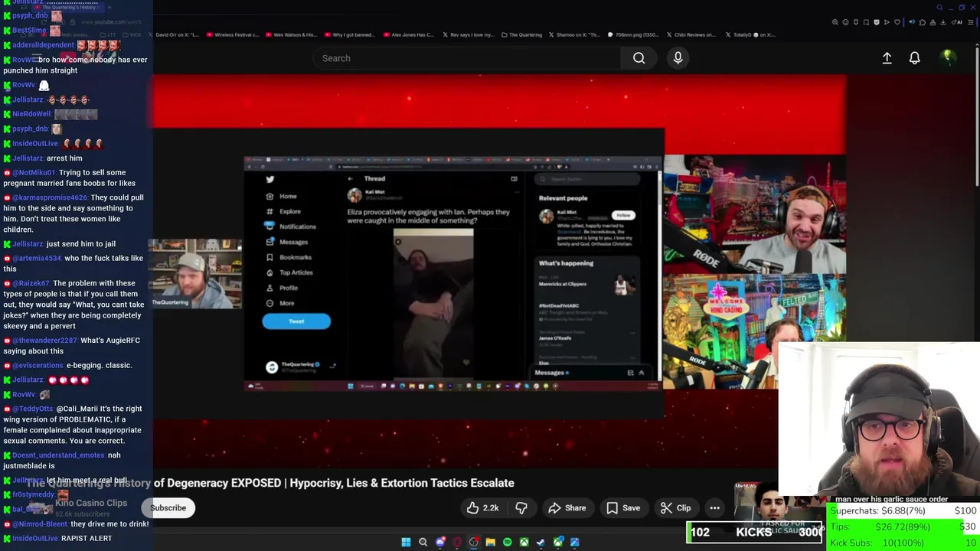Open 'TotallyG on X' bookmark
The height and width of the screenshot is (551, 980).
point(750,34)
